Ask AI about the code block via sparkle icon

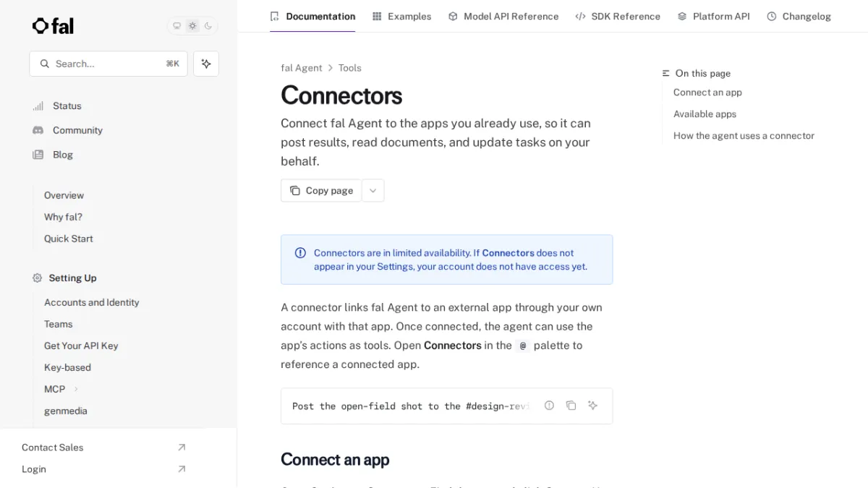592,406
